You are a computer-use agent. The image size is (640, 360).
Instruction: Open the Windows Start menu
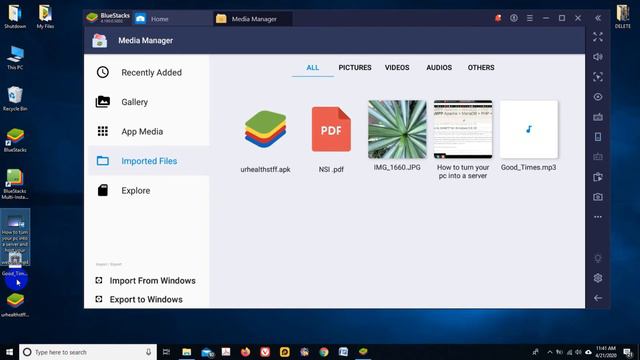(9, 352)
